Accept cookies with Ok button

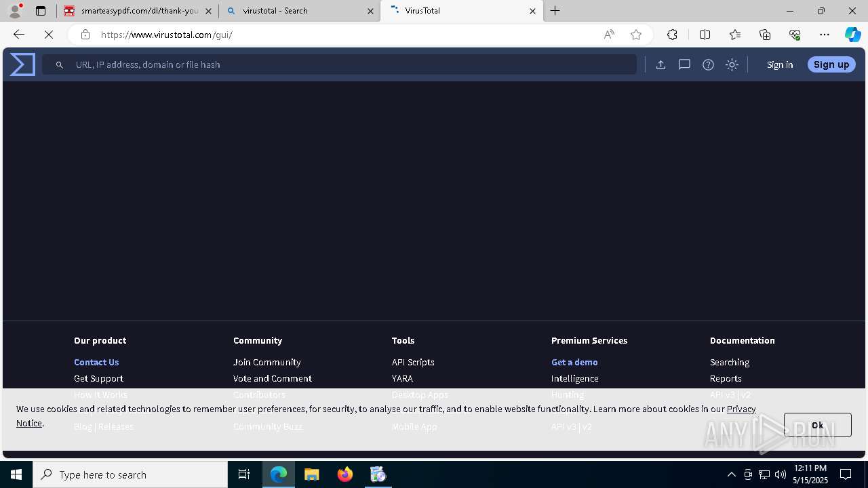point(817,425)
